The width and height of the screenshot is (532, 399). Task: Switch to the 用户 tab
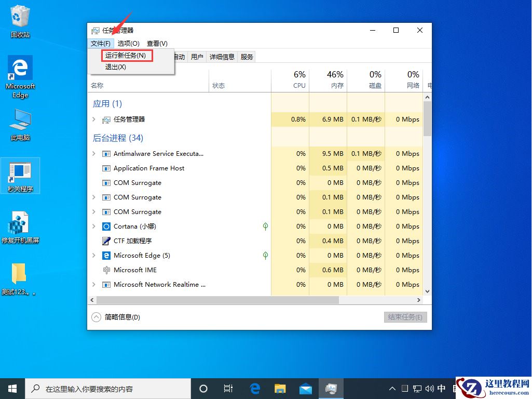[x=197, y=57]
